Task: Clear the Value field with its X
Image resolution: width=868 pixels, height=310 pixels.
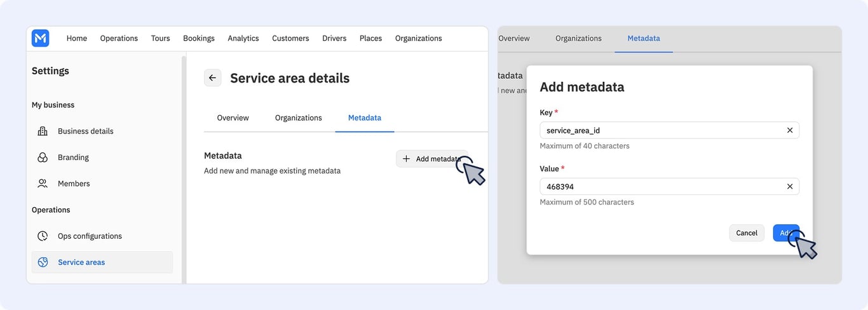Action: pos(790,187)
